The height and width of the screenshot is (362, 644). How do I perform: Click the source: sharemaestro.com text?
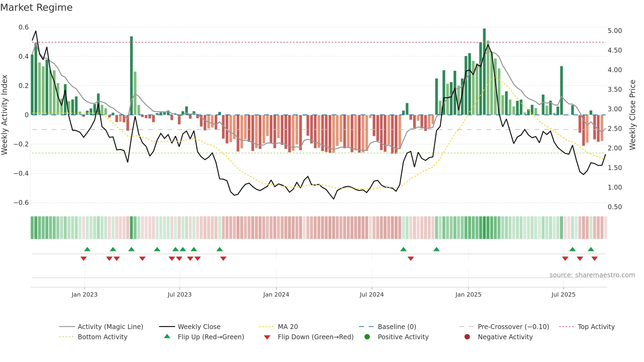592,275
